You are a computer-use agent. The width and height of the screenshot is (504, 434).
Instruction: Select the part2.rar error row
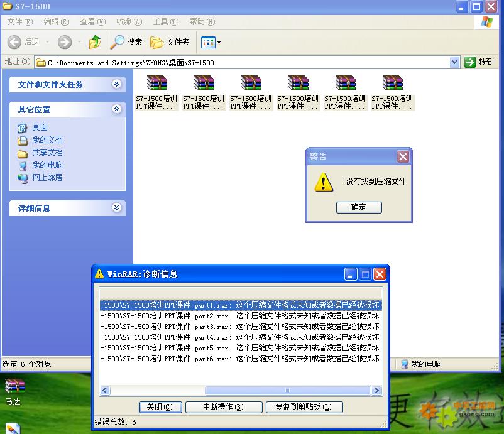point(241,316)
